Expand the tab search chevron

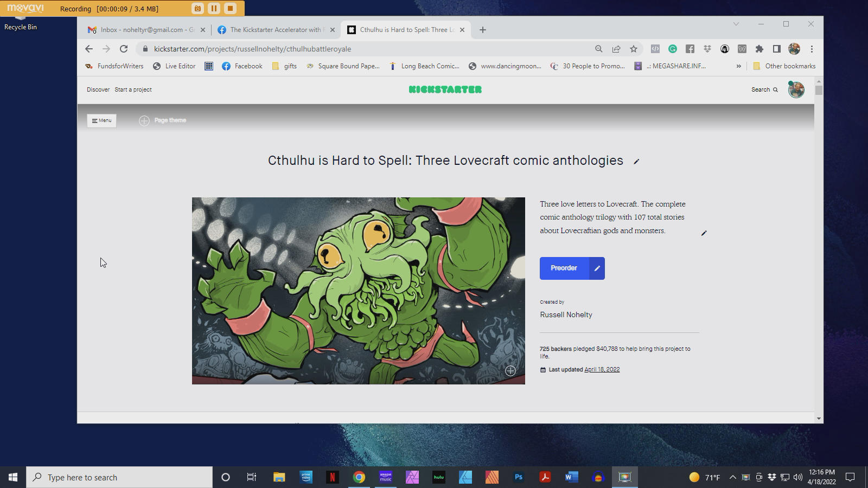tap(736, 24)
